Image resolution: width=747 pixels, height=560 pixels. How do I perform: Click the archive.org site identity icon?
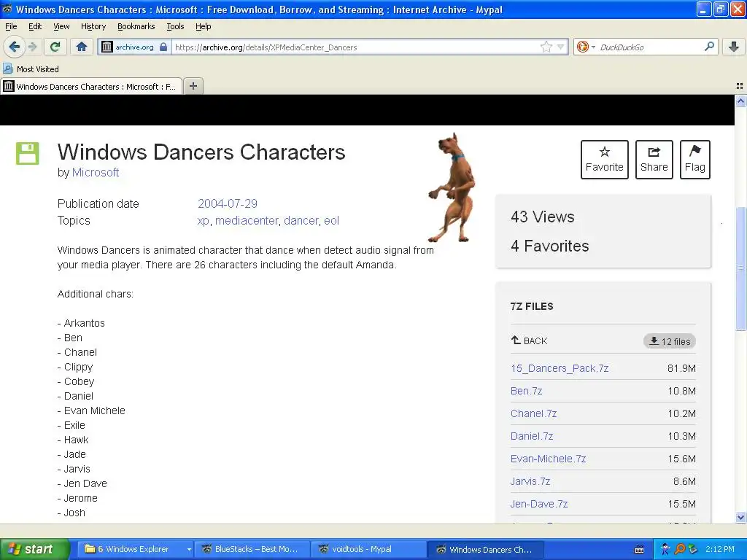click(107, 47)
